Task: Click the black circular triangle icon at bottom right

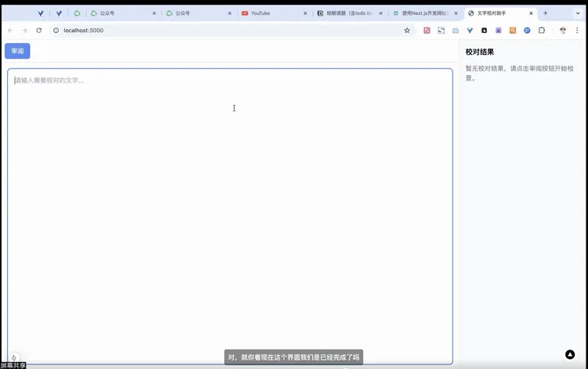Action: [x=570, y=354]
